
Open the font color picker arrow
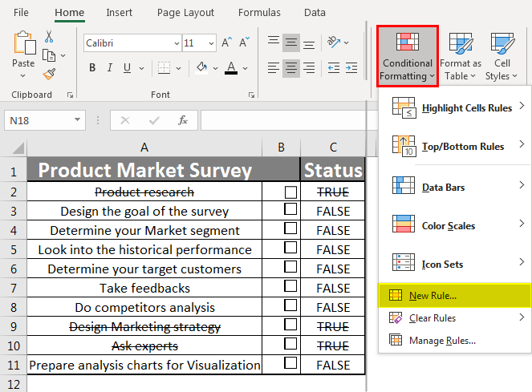(246, 67)
